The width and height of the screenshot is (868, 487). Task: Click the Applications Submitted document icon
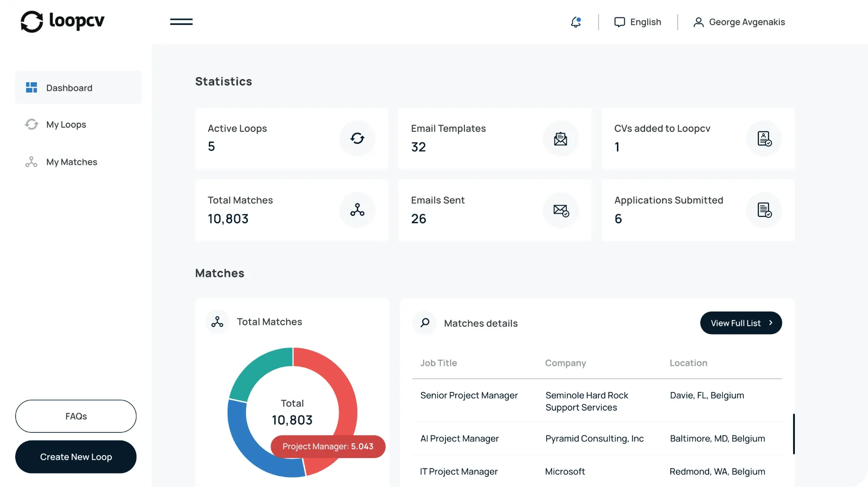click(x=764, y=210)
